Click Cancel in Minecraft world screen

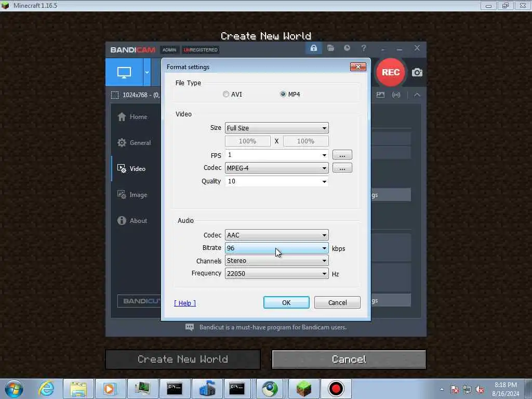(349, 360)
